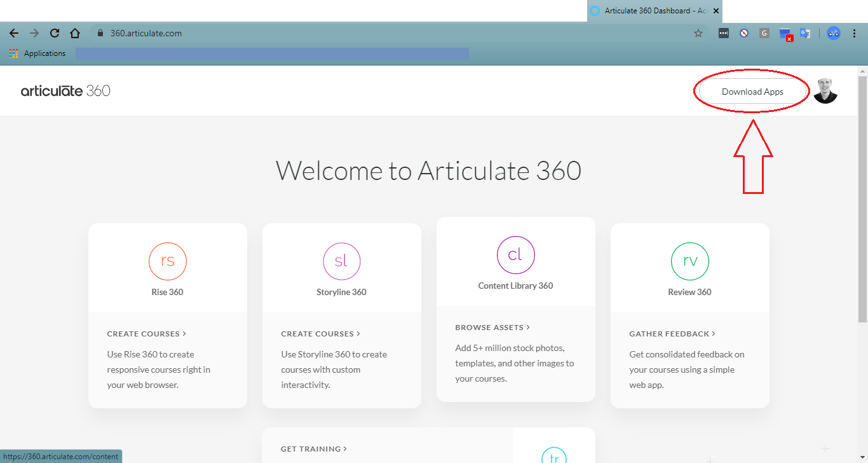Click the Review 360 title text
This screenshot has height=463, width=868.
tap(690, 292)
